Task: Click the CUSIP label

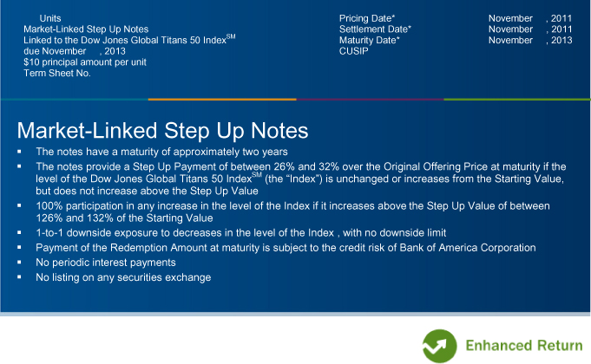Action: (353, 51)
